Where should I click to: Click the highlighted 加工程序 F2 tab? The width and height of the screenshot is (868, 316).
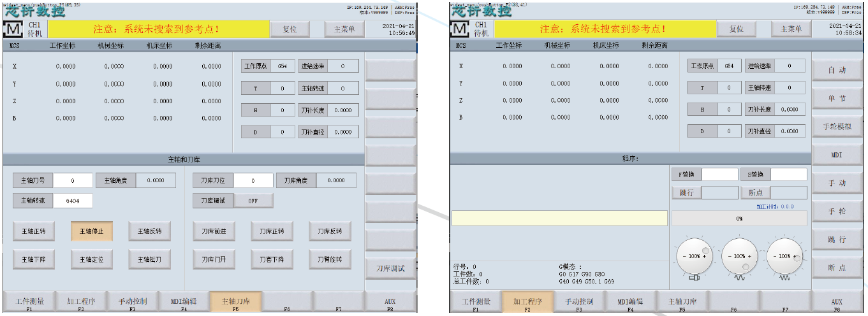coord(527,303)
